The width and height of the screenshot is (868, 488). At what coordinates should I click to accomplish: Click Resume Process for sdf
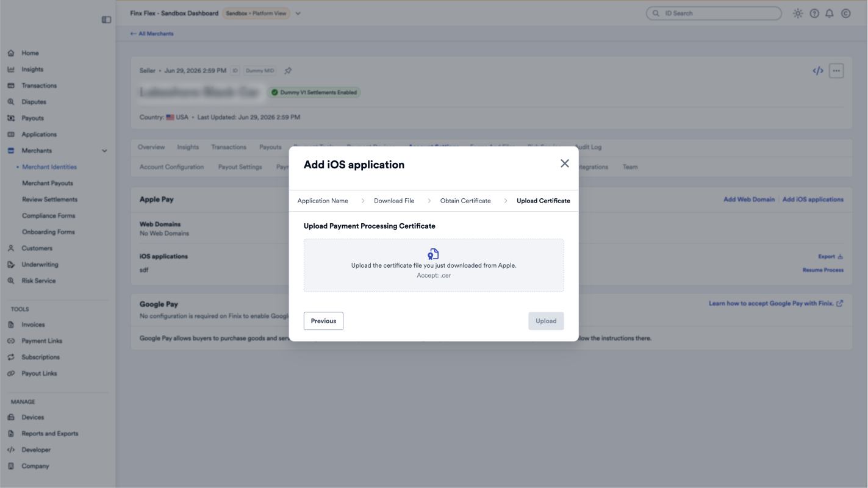click(x=823, y=270)
